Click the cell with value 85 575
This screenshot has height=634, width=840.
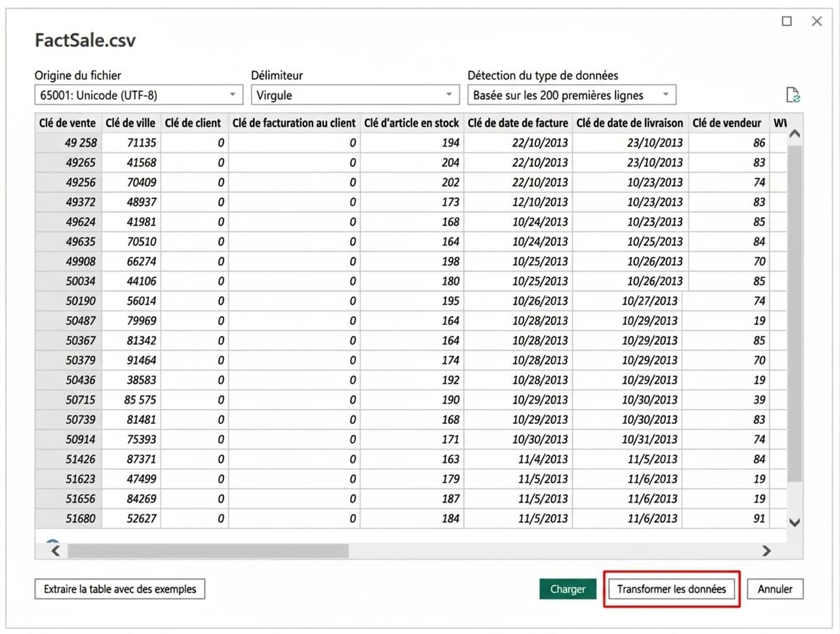pyautogui.click(x=131, y=400)
